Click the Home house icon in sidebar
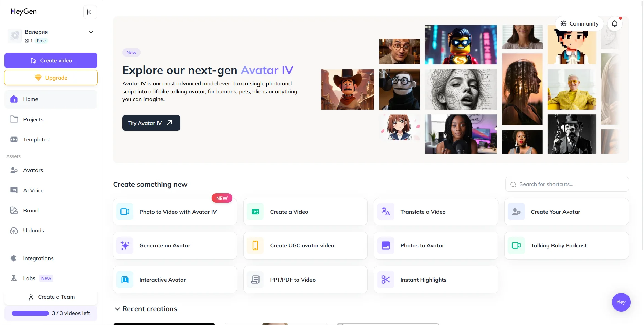Screen dimensions: 644x325 (x=14, y=99)
